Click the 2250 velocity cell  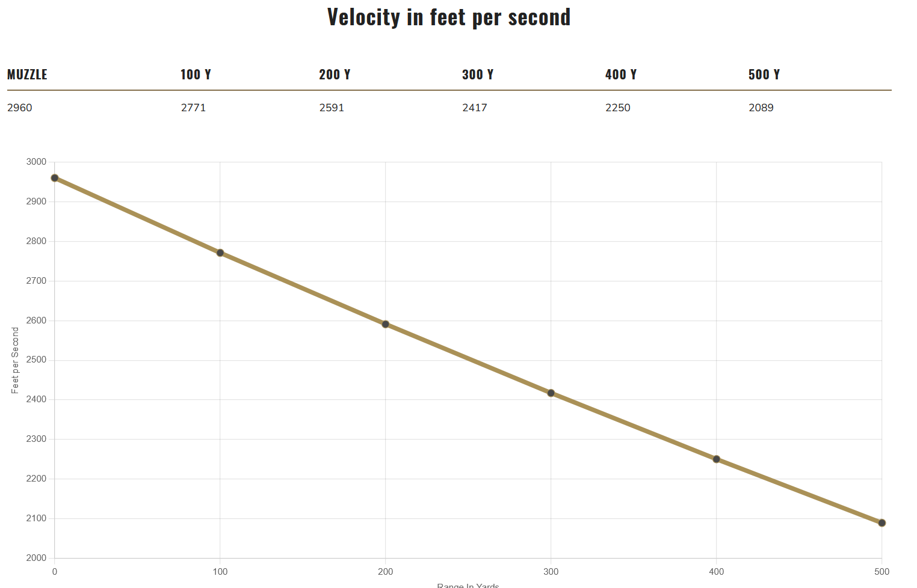[x=618, y=108]
